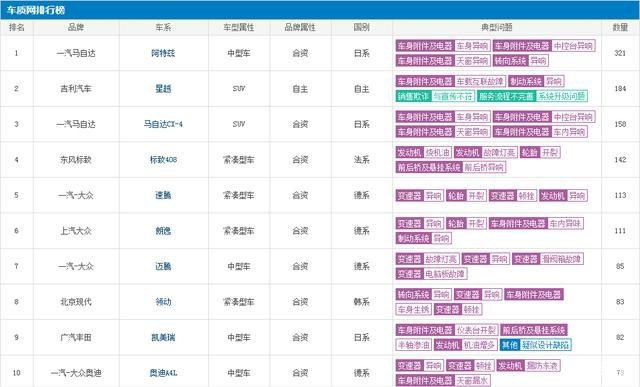
Task: Open the 星越 car series link
Action: coord(163,89)
